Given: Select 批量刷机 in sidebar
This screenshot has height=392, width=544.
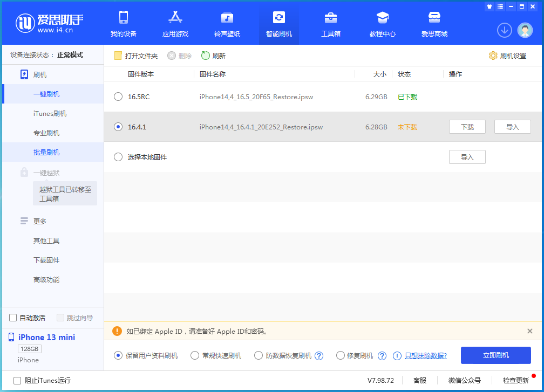Looking at the screenshot, I should 53,152.
